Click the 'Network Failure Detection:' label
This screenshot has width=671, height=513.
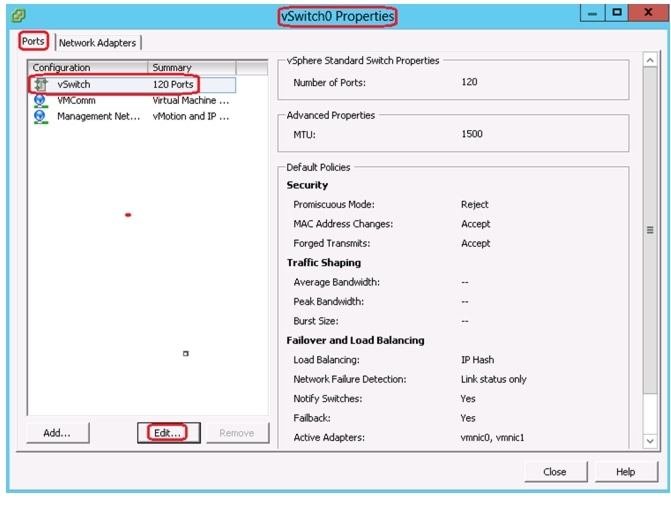[x=350, y=379]
